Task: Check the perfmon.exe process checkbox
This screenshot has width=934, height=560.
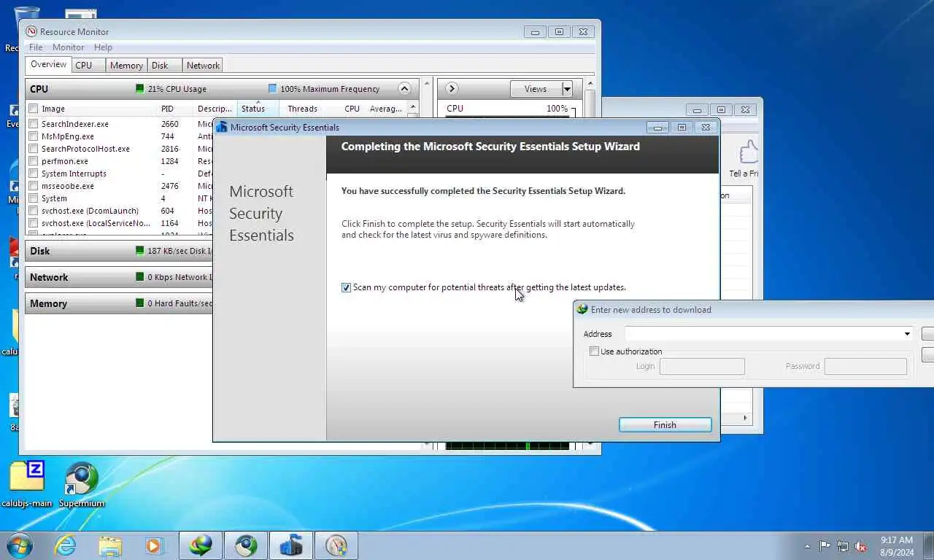Action: [34, 161]
